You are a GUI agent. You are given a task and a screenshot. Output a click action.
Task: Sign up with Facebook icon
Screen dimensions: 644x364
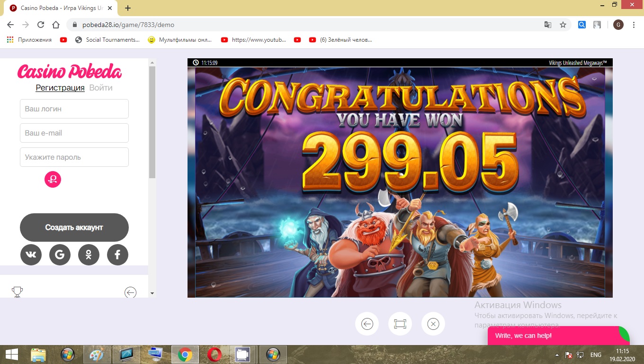pyautogui.click(x=117, y=255)
